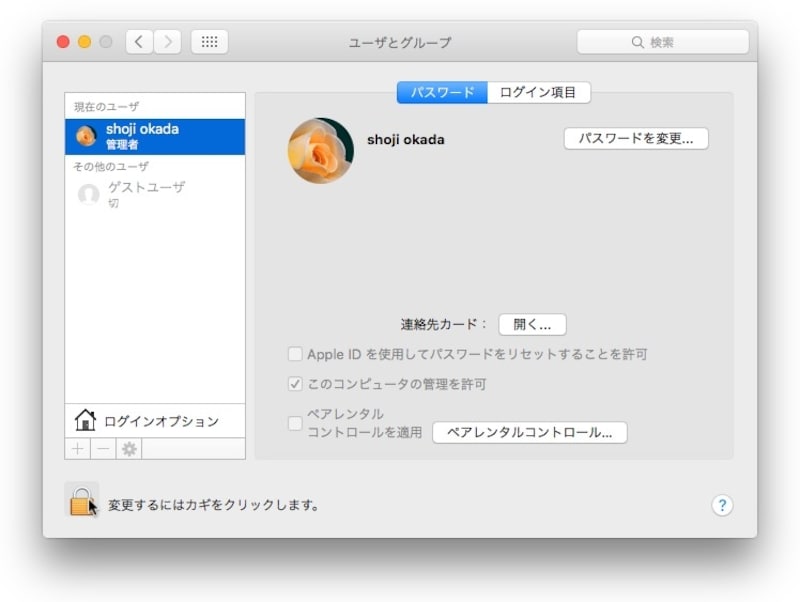Go back with the left arrow button
The height and width of the screenshot is (602, 800).
pyautogui.click(x=139, y=42)
